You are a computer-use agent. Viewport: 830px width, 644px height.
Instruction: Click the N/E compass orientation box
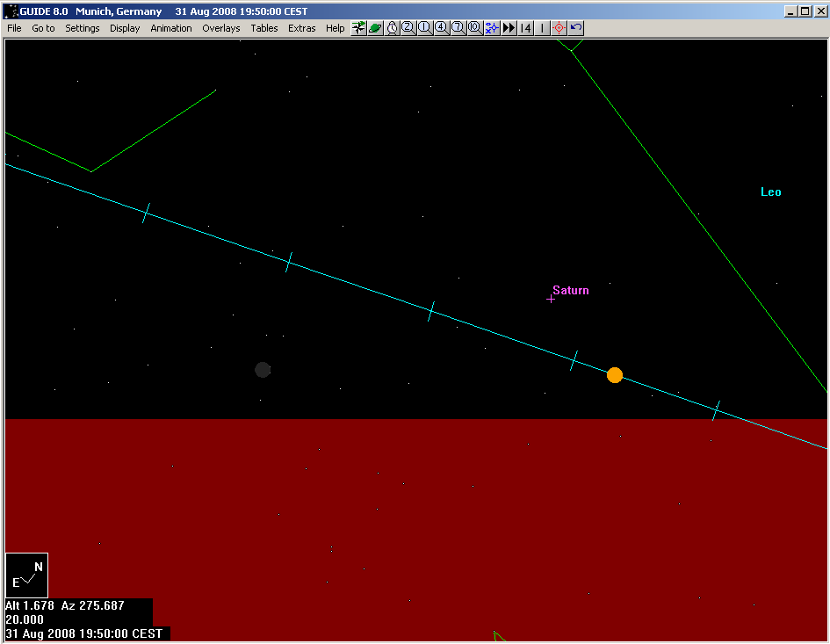point(27,575)
